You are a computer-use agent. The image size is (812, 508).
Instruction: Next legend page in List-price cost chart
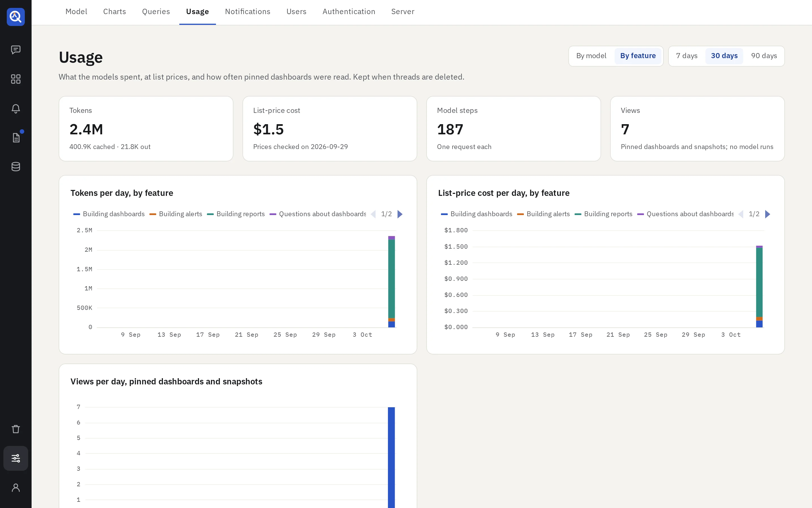click(767, 214)
